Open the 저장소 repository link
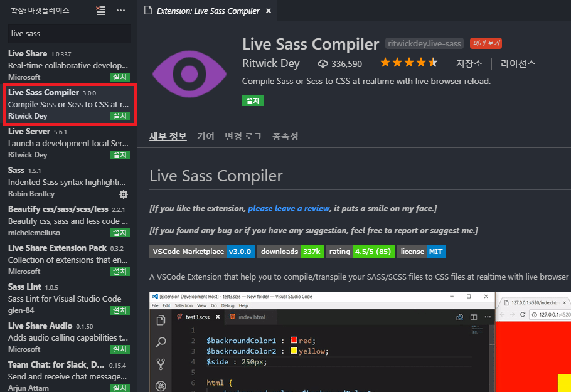This screenshot has width=571, height=392. pyautogui.click(x=469, y=64)
